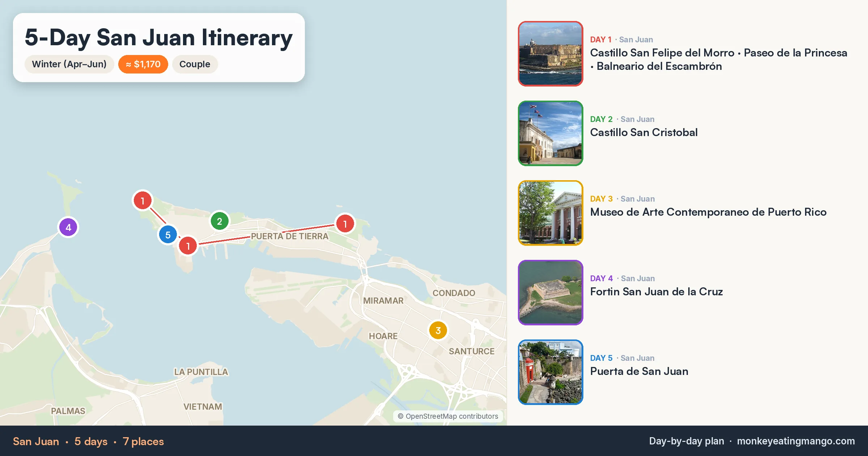The image size is (868, 456).
Task: Select the DAY 2 label
Action: click(601, 119)
